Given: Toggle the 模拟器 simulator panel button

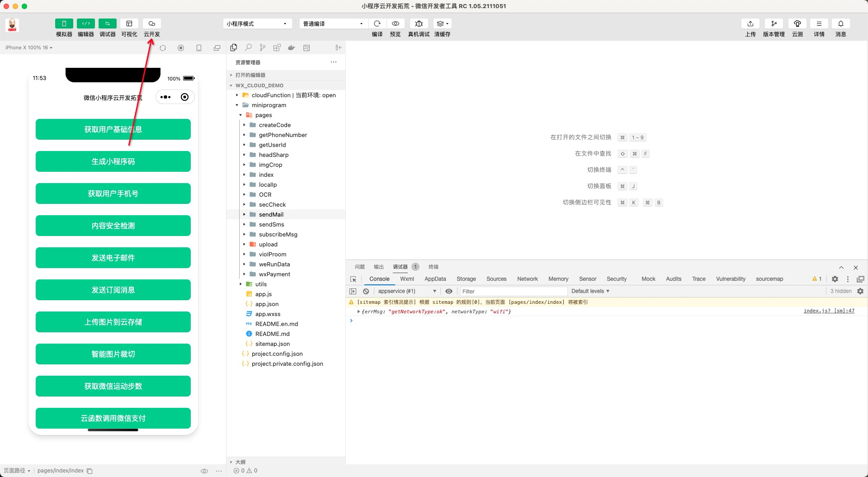Looking at the screenshot, I should point(64,24).
